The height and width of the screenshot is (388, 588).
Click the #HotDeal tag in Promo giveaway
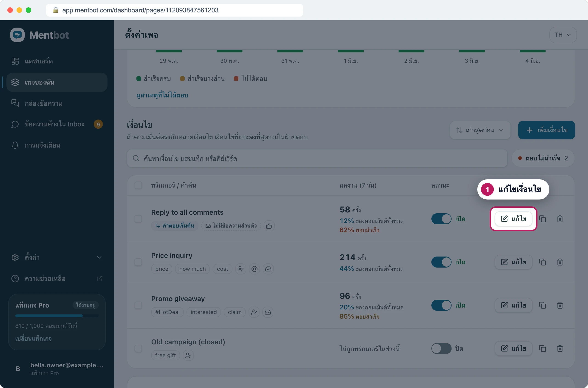tap(167, 312)
